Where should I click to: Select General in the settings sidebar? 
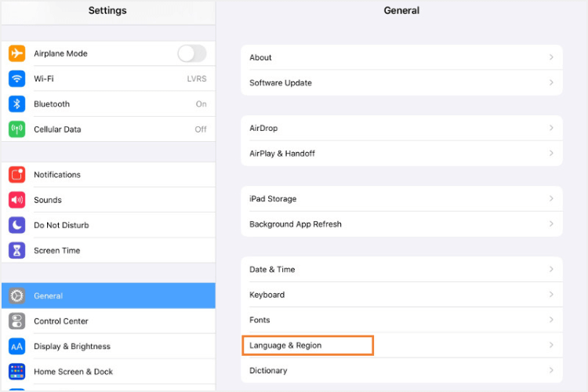tap(108, 296)
